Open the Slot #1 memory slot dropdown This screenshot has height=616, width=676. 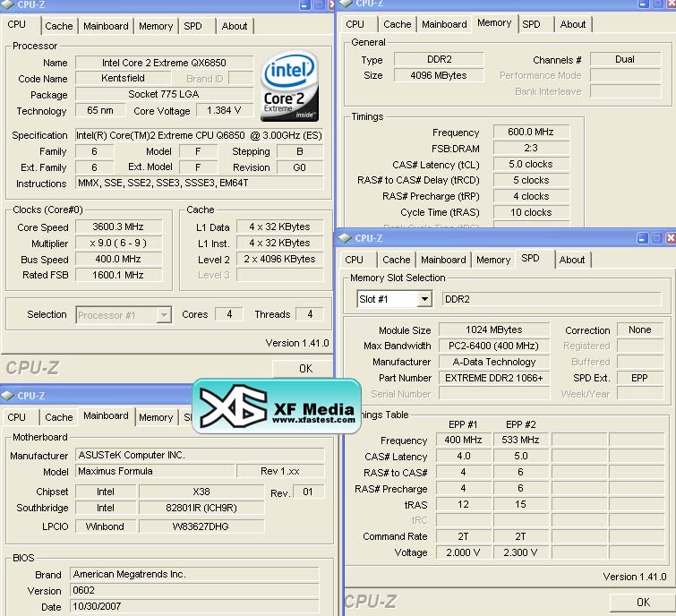[x=424, y=299]
